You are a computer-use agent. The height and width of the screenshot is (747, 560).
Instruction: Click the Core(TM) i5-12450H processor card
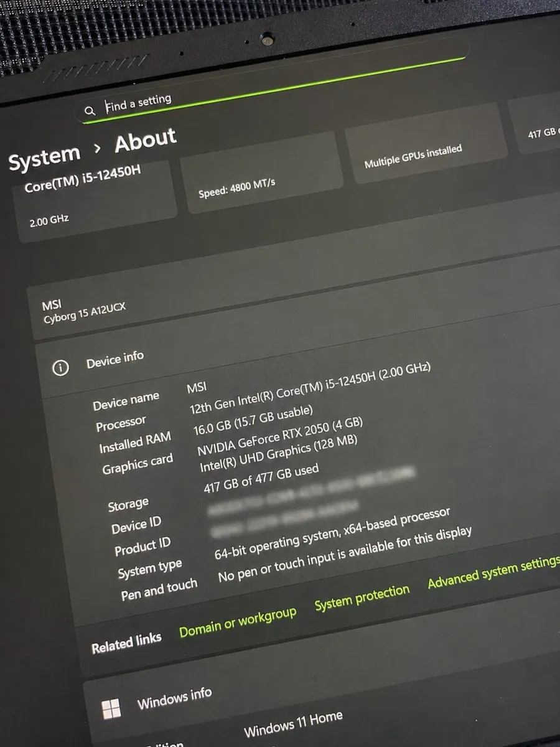point(95,201)
